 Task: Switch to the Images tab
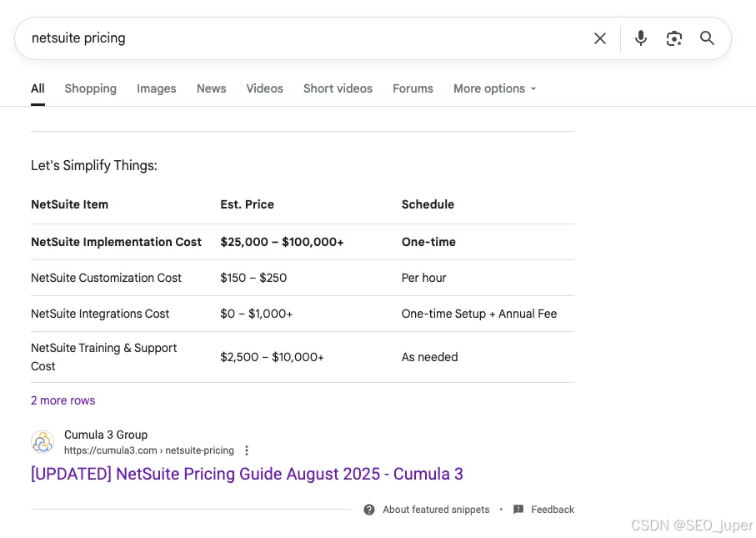pos(156,88)
